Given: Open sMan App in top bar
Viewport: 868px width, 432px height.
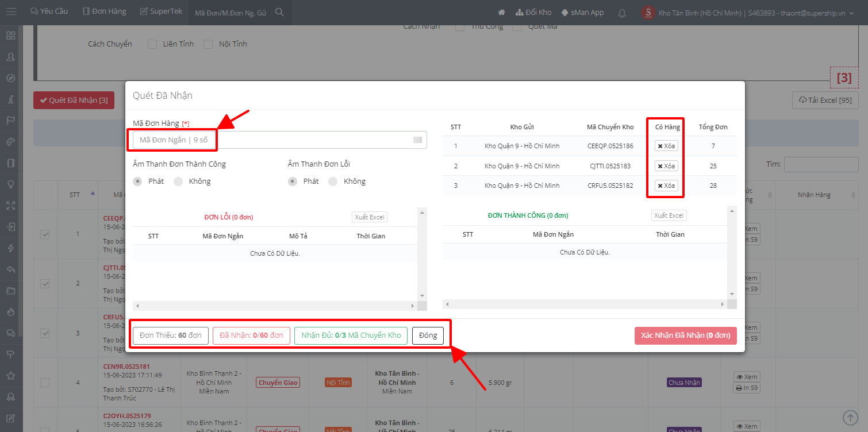Looking at the screenshot, I should pyautogui.click(x=583, y=12).
